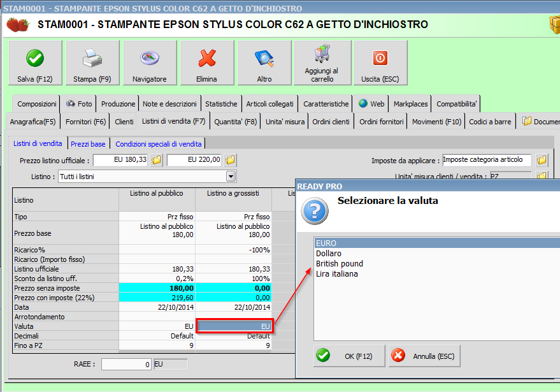560x392 pixels.
Task: Select the Listini di vendita sub-tab
Action: pos(38,143)
